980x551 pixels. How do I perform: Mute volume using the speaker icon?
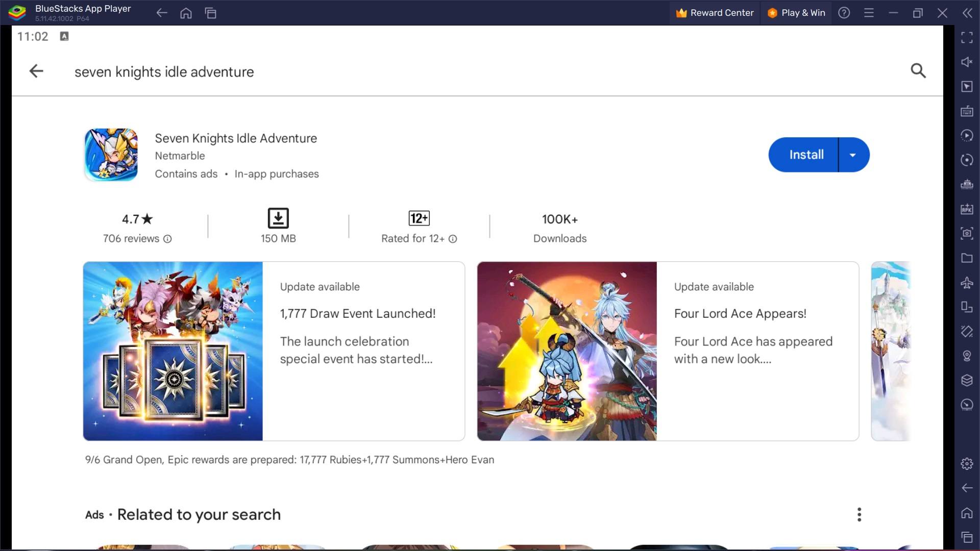(x=967, y=62)
